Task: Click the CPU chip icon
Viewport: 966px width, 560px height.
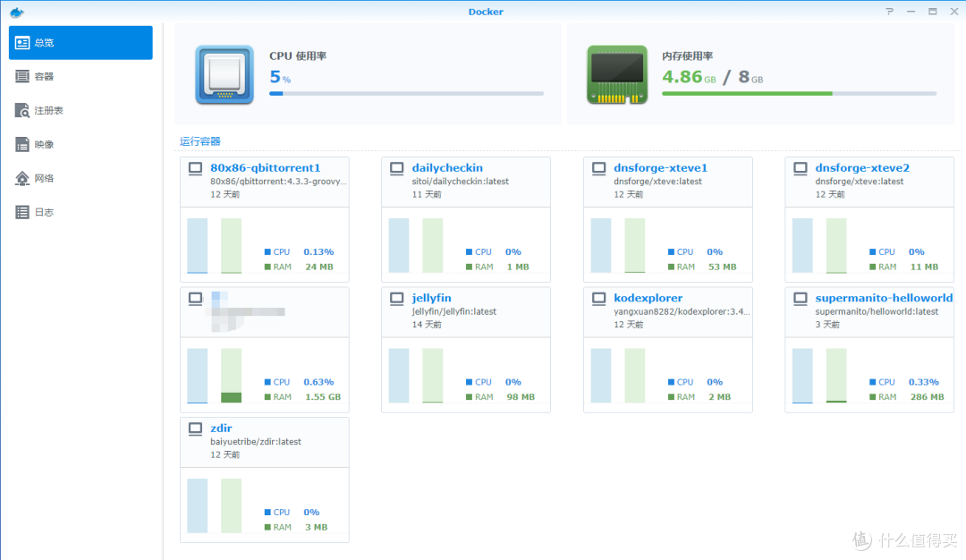Action: tap(225, 74)
